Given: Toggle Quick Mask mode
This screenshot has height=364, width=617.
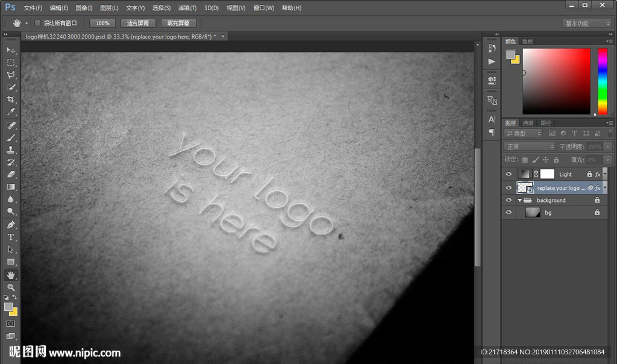Looking at the screenshot, I should [x=11, y=324].
